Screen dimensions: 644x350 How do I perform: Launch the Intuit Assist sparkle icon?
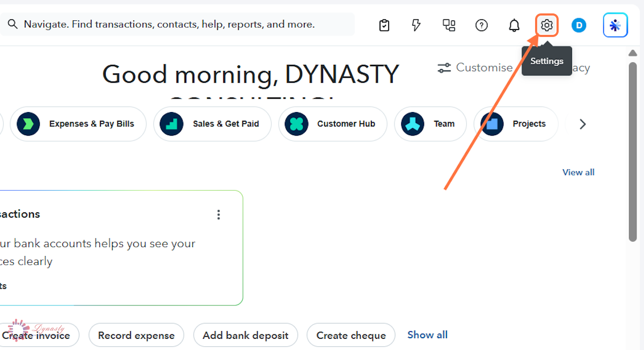tap(616, 25)
